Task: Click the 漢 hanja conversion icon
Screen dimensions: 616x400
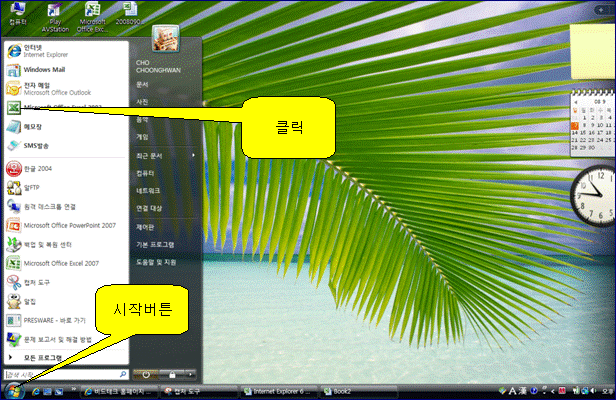Action: pyautogui.click(x=522, y=391)
